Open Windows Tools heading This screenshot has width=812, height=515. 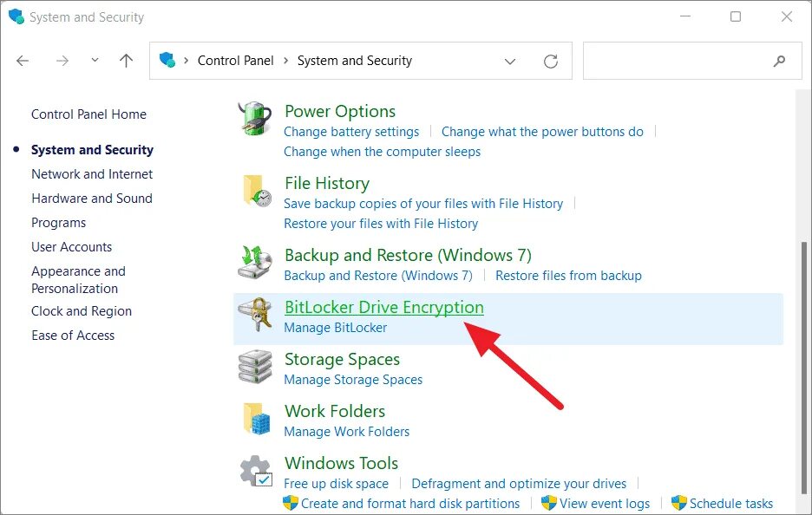tap(341, 463)
